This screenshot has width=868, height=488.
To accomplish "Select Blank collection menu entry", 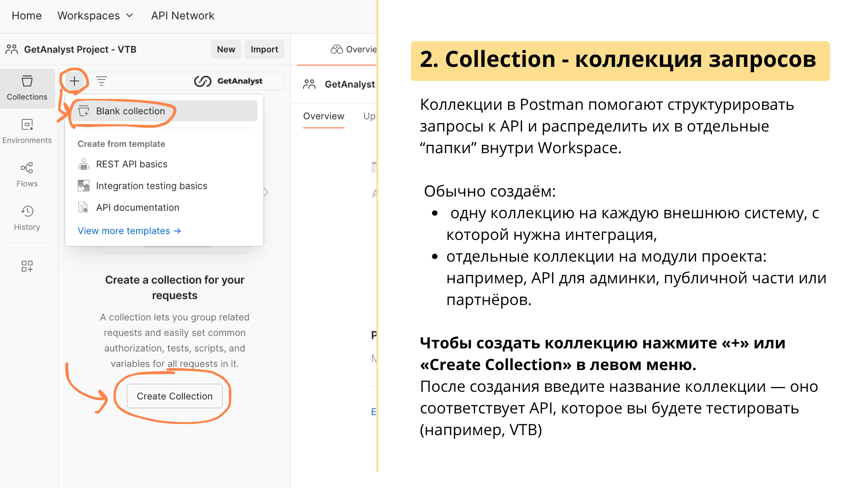I will click(x=165, y=111).
